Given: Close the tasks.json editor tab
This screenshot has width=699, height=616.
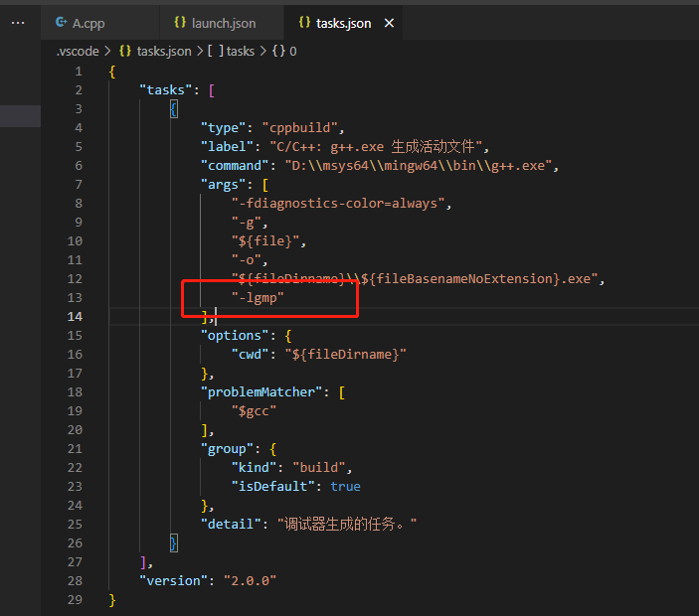Looking at the screenshot, I should point(388,23).
